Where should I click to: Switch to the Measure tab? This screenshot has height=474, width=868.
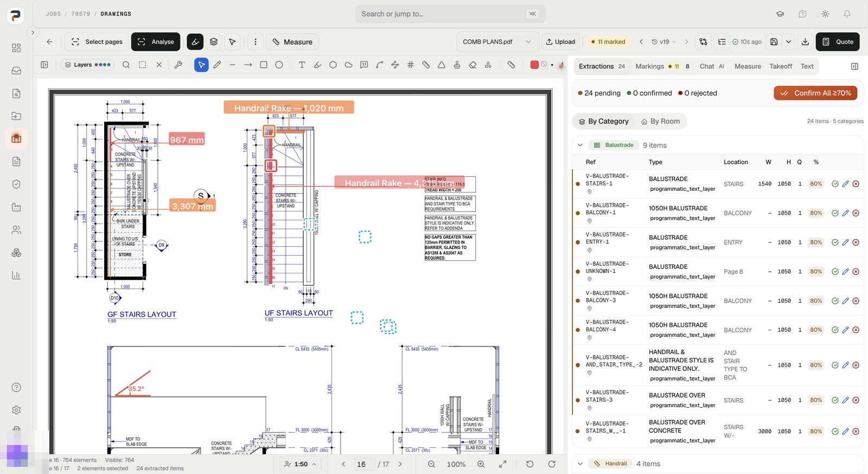[748, 66]
